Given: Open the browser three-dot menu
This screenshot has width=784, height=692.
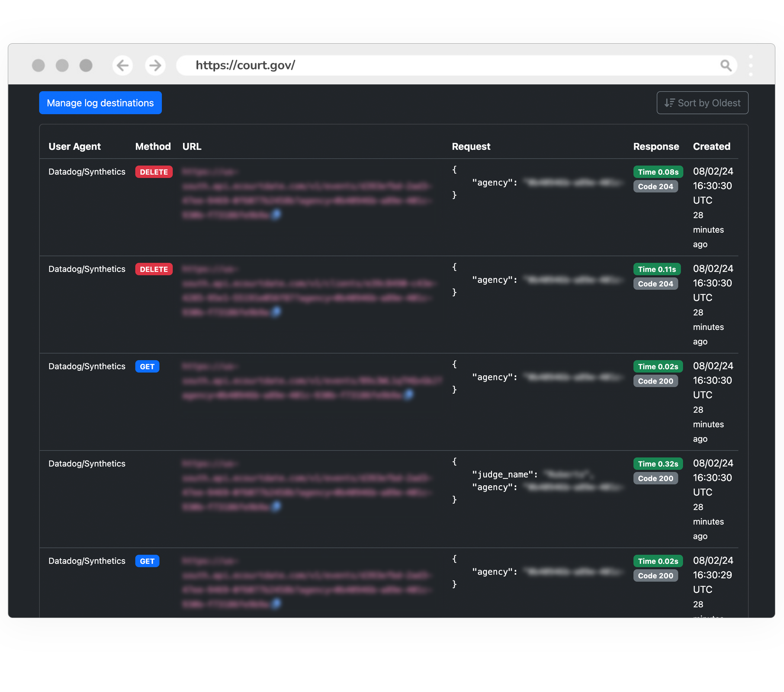Looking at the screenshot, I should coord(751,65).
